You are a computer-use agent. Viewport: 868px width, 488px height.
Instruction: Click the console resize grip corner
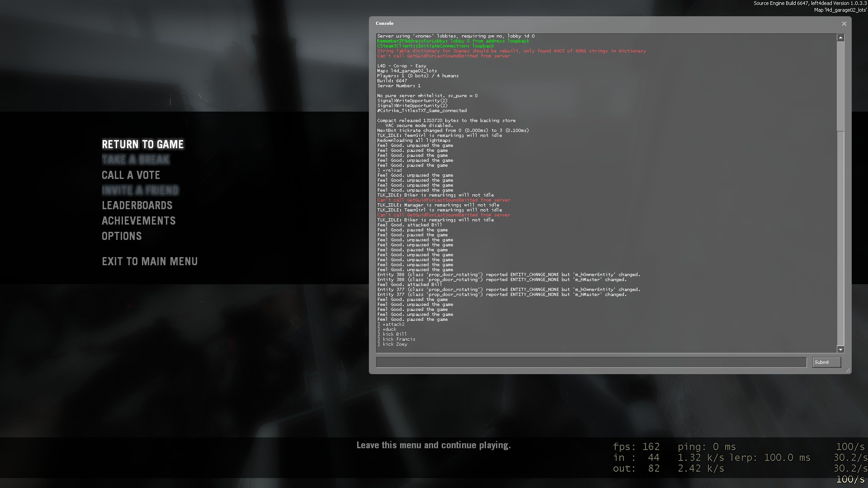coord(848,370)
